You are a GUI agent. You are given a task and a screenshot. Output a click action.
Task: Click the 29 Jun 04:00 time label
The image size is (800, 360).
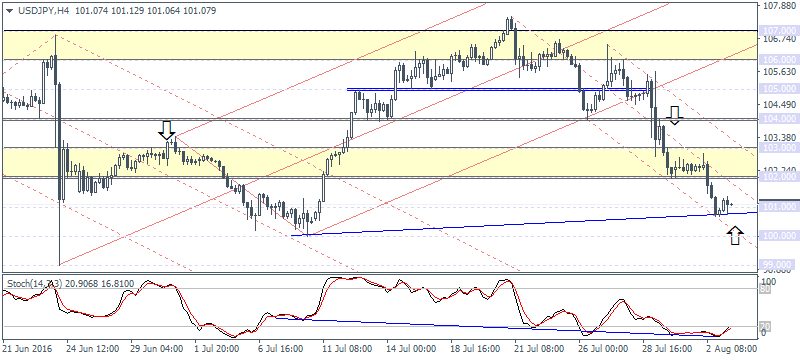click(x=157, y=349)
